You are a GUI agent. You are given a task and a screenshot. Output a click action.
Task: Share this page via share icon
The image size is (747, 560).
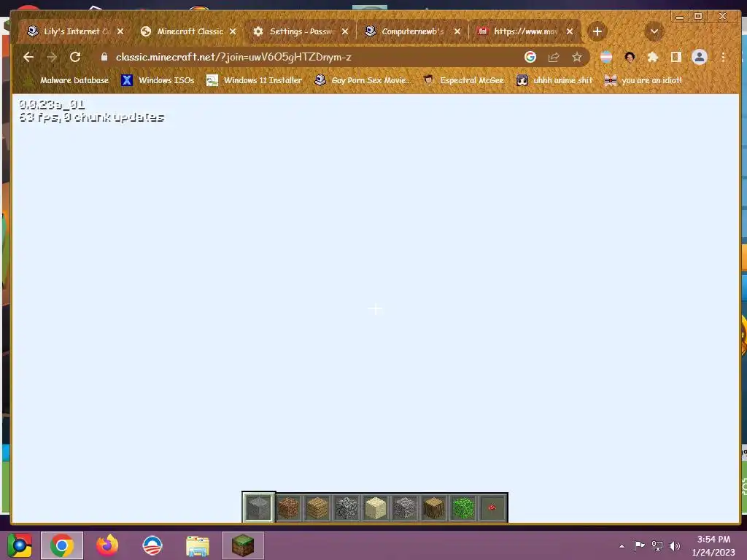(x=554, y=57)
